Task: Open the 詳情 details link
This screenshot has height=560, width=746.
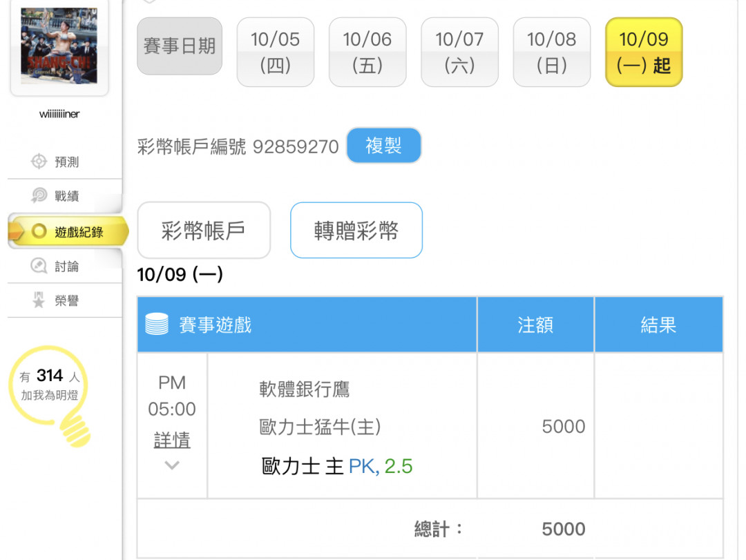Action: [x=171, y=440]
